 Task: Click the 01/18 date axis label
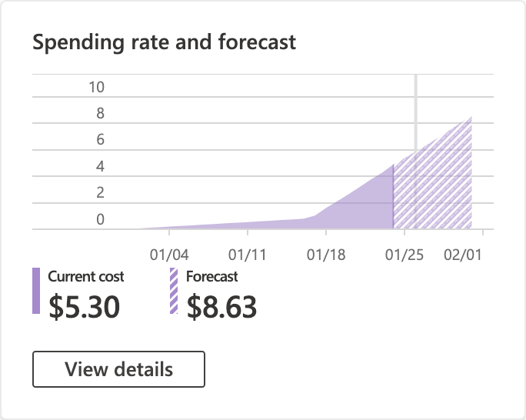point(326,255)
